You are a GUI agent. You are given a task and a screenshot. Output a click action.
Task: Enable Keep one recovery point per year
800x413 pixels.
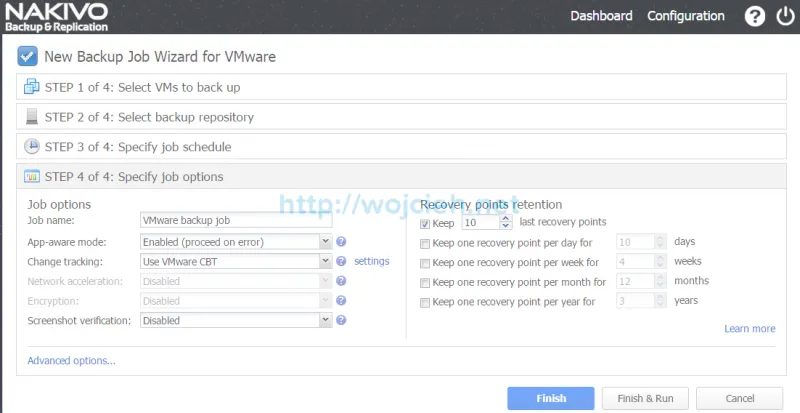[425, 302]
